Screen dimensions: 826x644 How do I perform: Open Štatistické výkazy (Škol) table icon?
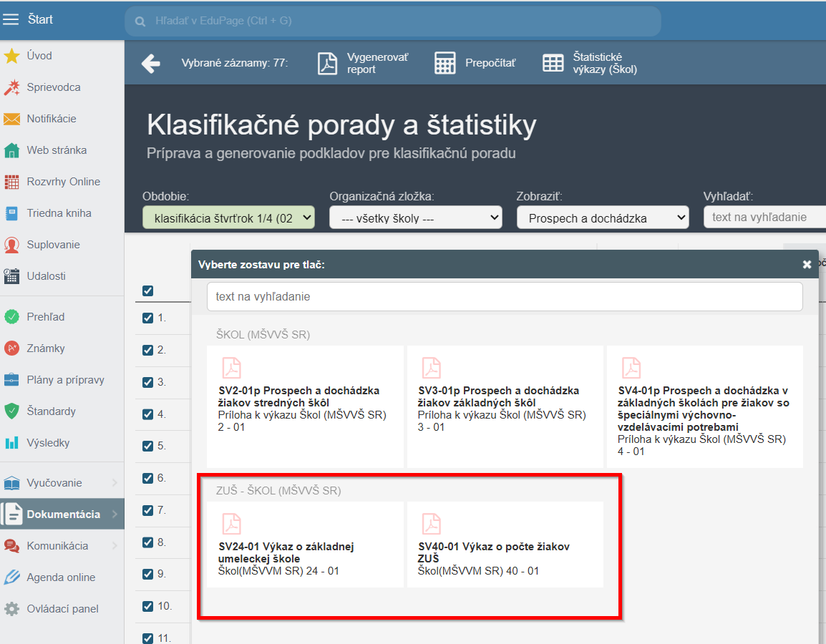click(553, 64)
